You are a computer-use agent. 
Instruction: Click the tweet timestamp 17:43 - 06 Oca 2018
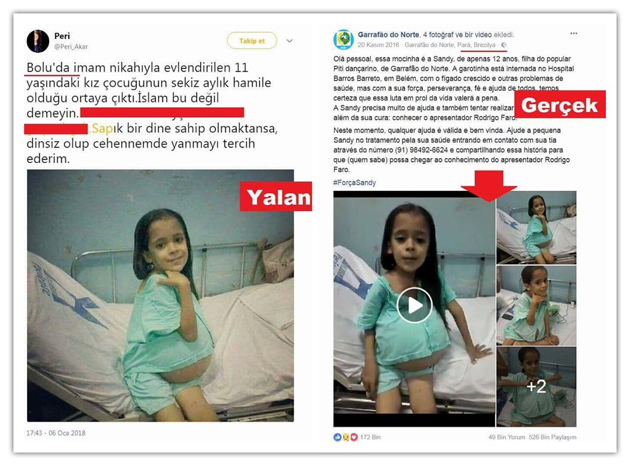tap(56, 433)
